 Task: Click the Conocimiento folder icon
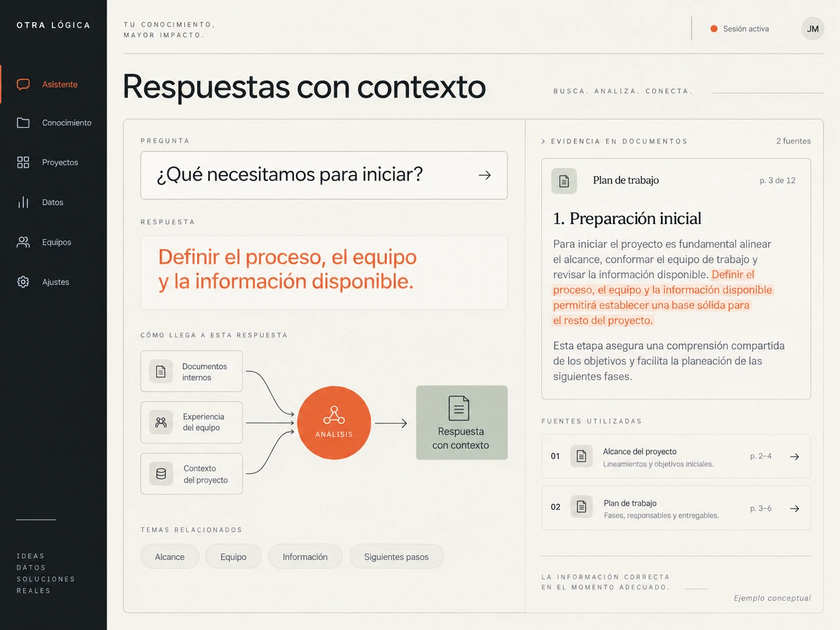23,122
